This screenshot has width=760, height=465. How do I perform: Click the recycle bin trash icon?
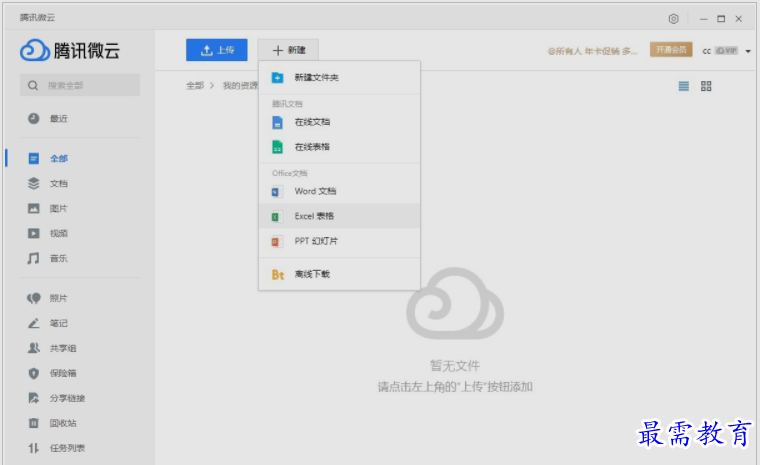pyautogui.click(x=33, y=423)
